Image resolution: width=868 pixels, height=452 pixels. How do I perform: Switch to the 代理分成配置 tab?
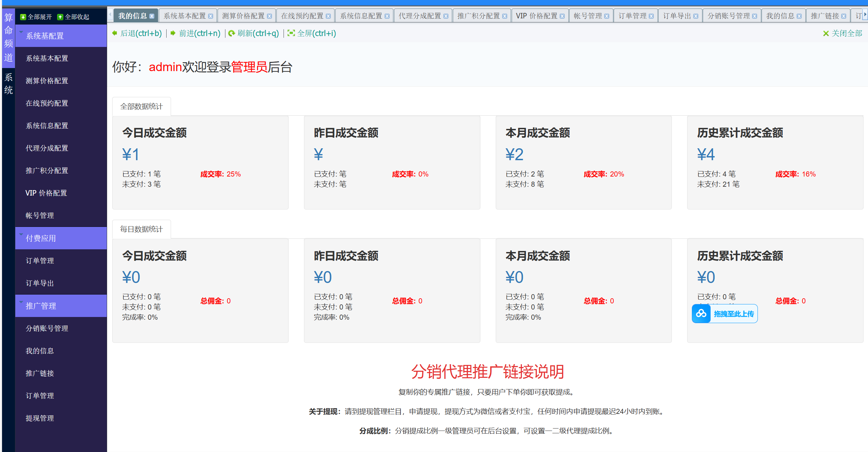click(420, 16)
